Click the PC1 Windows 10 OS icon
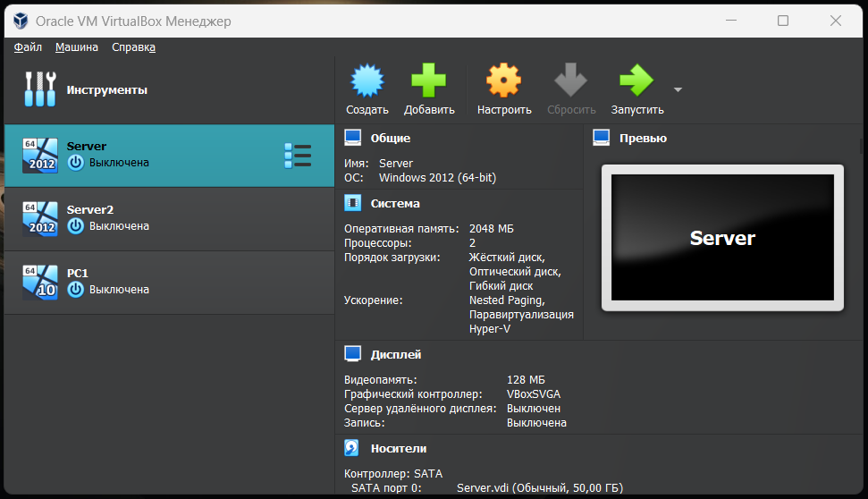The width and height of the screenshot is (868, 499). point(40,283)
